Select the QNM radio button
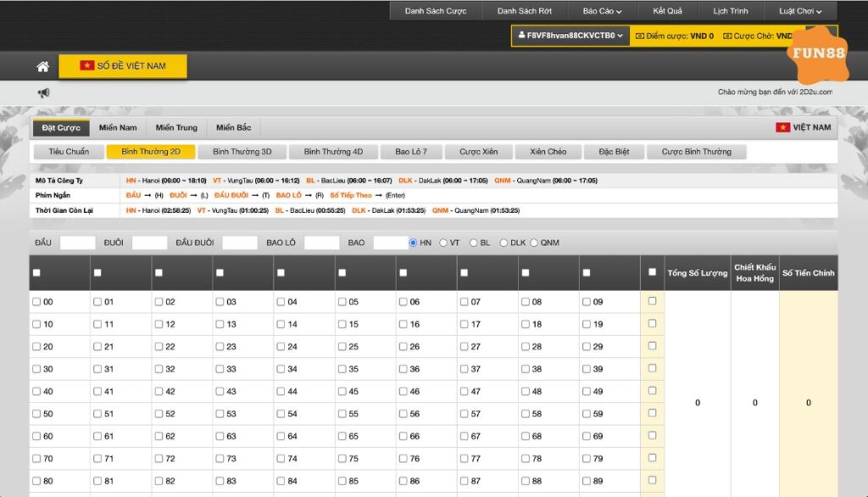The width and height of the screenshot is (868, 497). (x=534, y=243)
